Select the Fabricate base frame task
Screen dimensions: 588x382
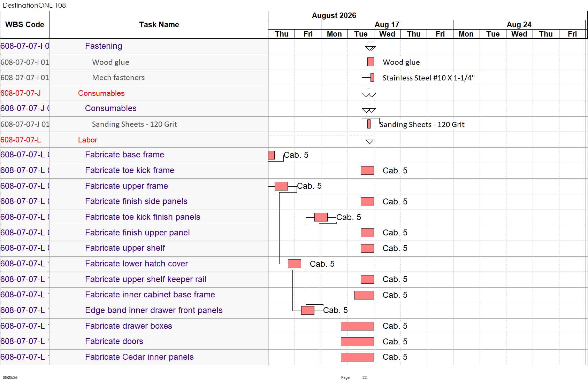coord(124,155)
